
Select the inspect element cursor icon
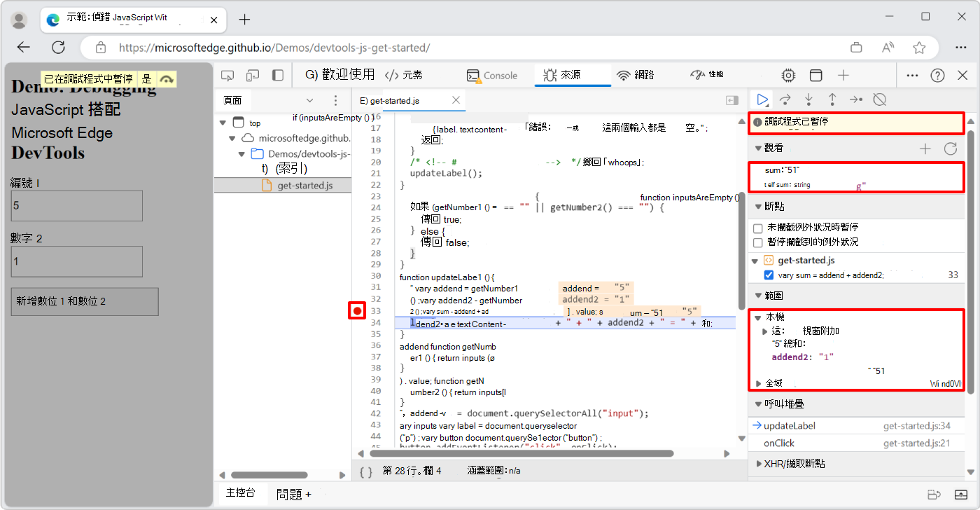[x=227, y=74]
